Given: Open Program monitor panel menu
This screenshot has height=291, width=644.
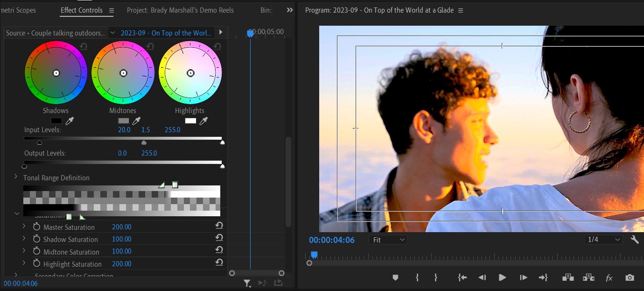Looking at the screenshot, I should coord(461,10).
